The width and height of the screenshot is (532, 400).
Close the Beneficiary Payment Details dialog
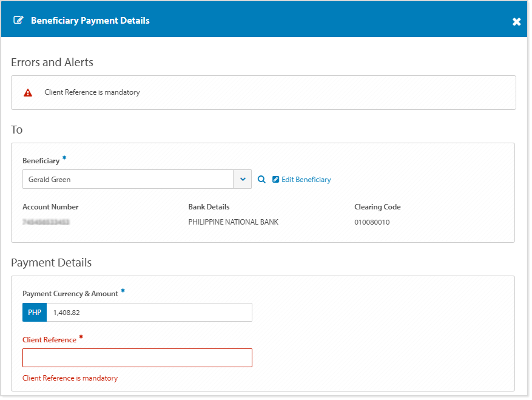516,22
